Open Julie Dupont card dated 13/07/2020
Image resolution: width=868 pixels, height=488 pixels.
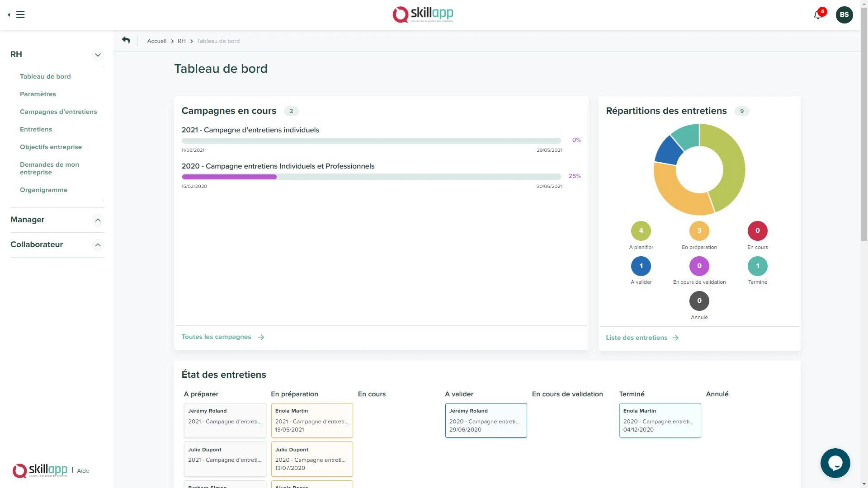point(312,459)
